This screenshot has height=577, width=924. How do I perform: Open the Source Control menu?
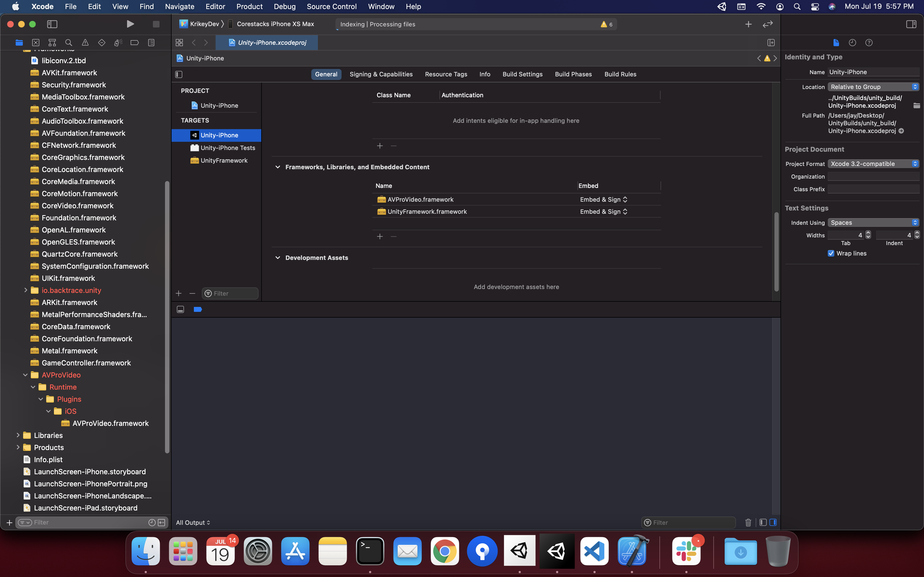click(331, 7)
